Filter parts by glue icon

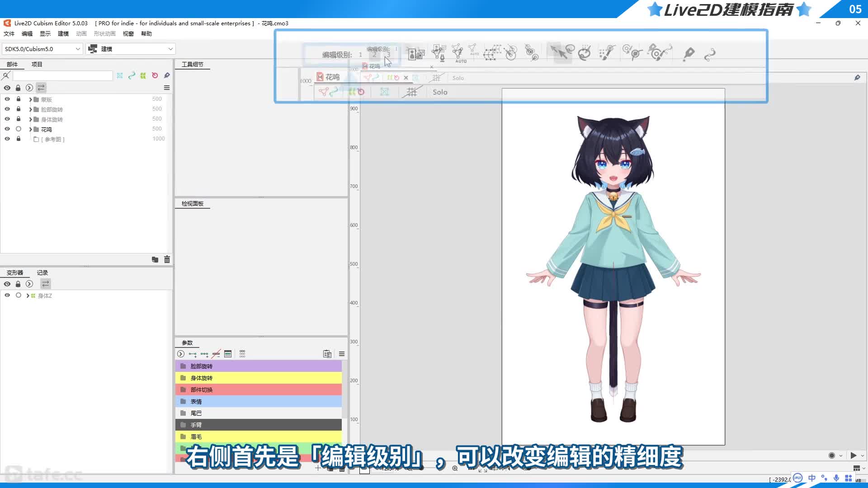(167, 75)
